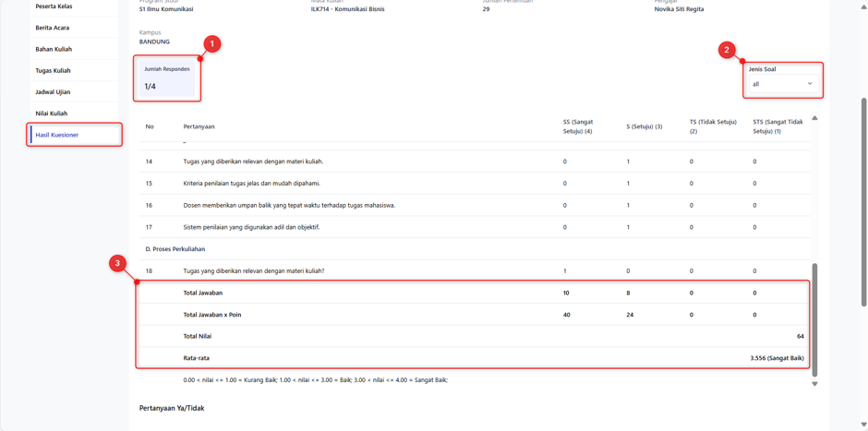This screenshot has height=431, width=868.
Task: Open Bahan Kuliah from the sidebar
Action: pos(74,49)
